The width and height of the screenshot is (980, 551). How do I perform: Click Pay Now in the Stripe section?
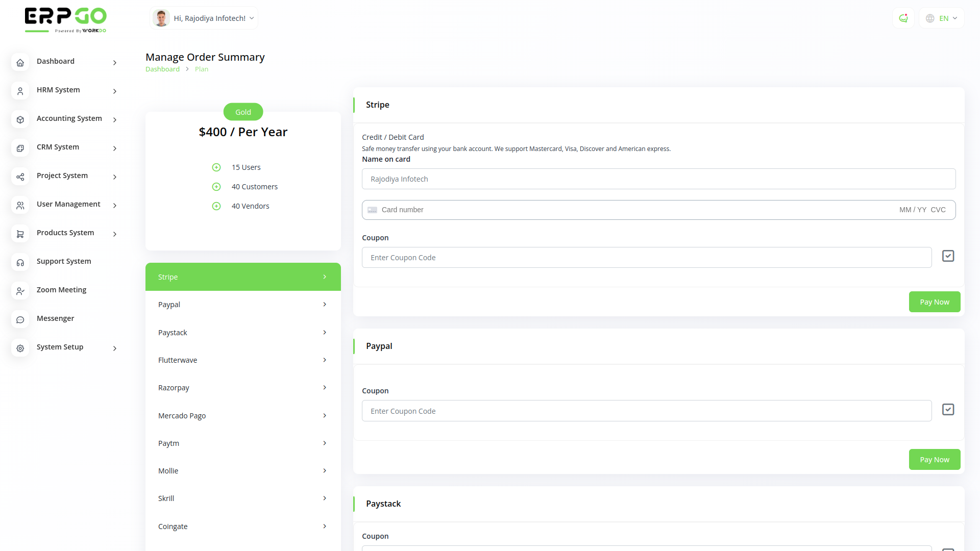pos(934,302)
